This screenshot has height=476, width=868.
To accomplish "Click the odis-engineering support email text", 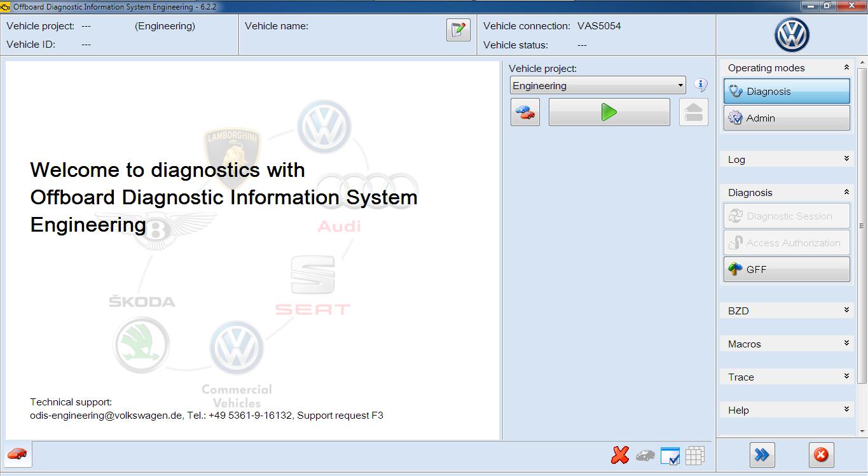I will [107, 416].
